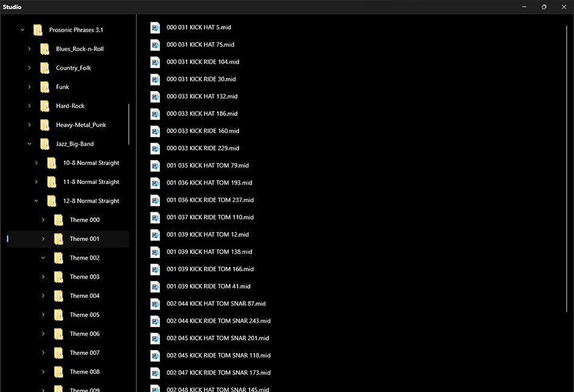
Task: Open 001 036 KICK RIDE TOM 237.mid
Action: coord(210,200)
